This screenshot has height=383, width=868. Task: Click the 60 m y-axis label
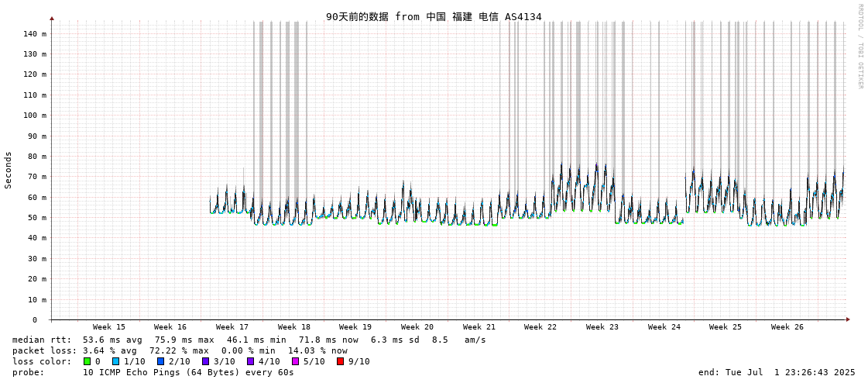coord(37,198)
